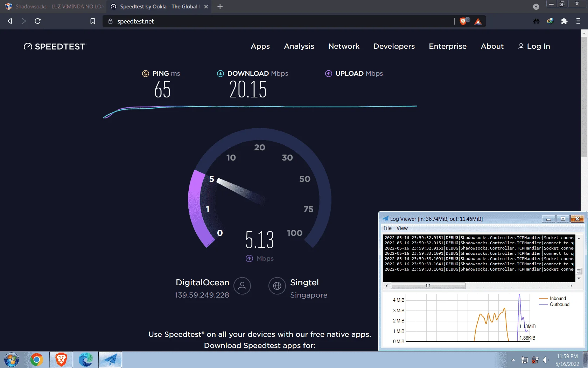
Task: Minimize the Log Viewer window
Action: (x=548, y=219)
